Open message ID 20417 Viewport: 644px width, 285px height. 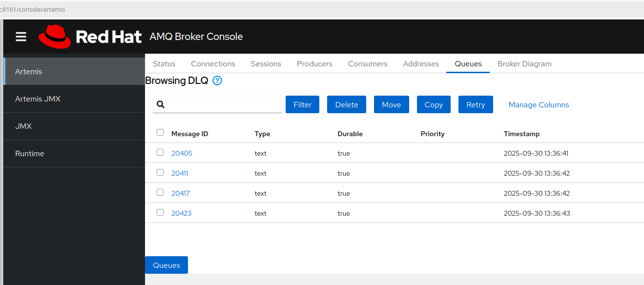pos(181,193)
